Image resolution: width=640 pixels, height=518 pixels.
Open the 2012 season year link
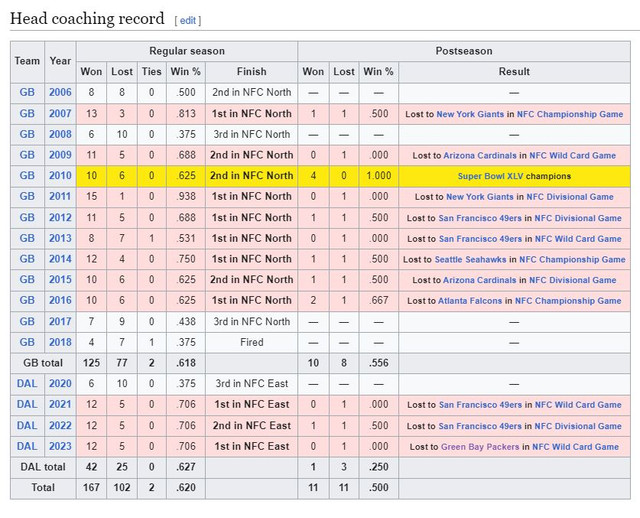point(60,218)
